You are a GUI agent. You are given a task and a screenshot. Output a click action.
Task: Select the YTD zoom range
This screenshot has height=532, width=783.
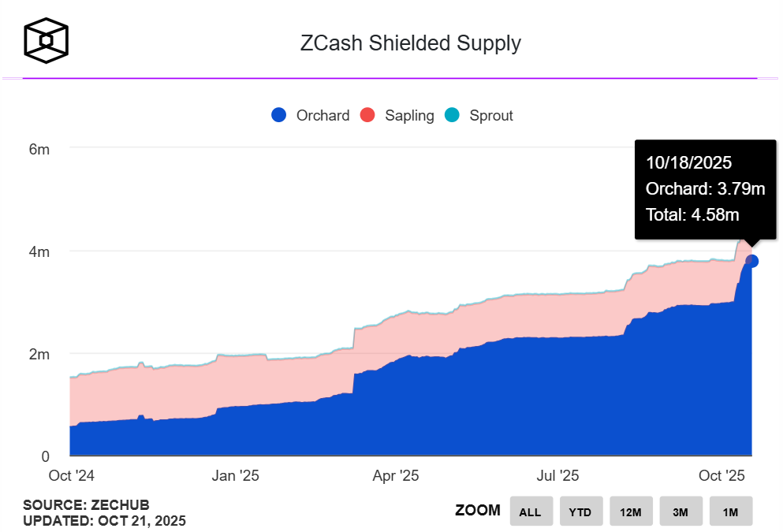click(x=581, y=511)
